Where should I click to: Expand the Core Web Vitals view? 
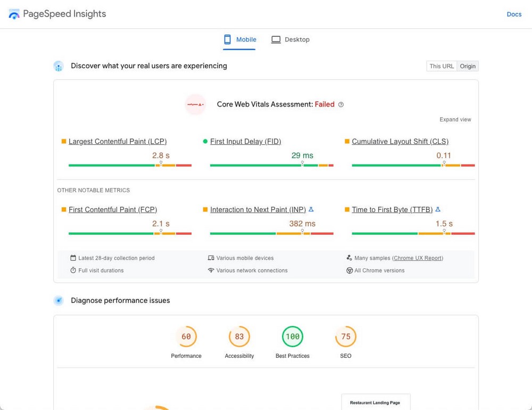click(455, 120)
